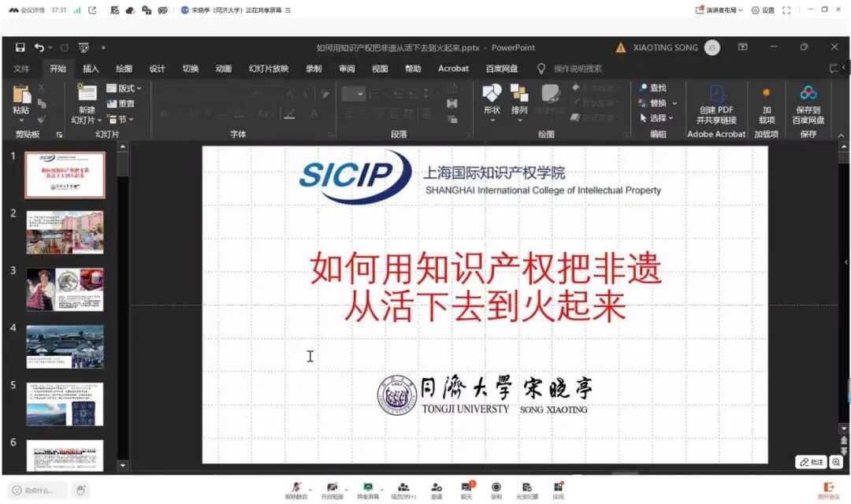Open the 幻灯片放映 (Slide Show) tab
The width and height of the screenshot is (851, 504).
(x=268, y=69)
